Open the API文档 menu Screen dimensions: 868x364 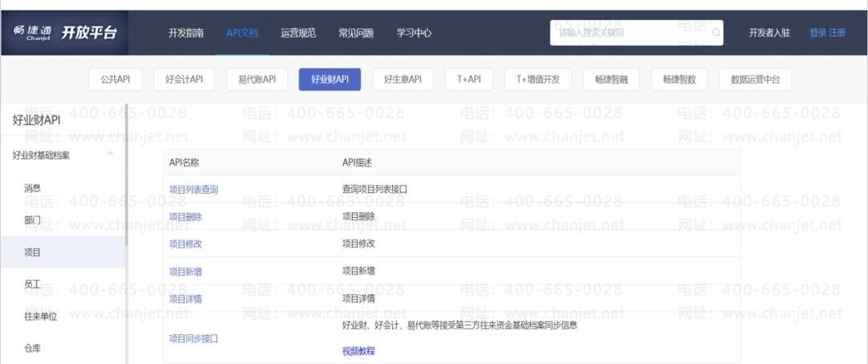point(242,33)
